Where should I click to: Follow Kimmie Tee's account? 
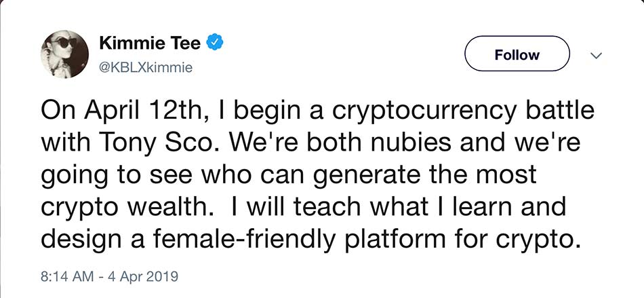pyautogui.click(x=517, y=54)
